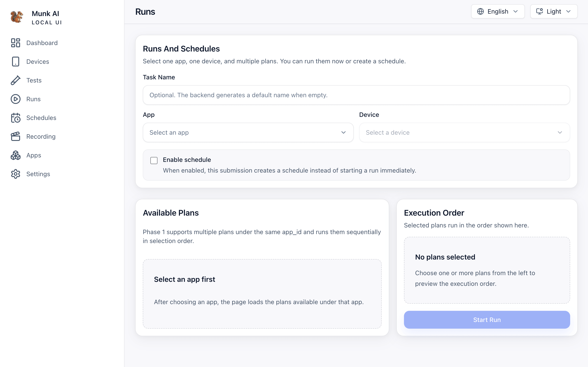Screen dimensions: 588x367
Task: Click the No plans selected text
Action: tap(445, 257)
